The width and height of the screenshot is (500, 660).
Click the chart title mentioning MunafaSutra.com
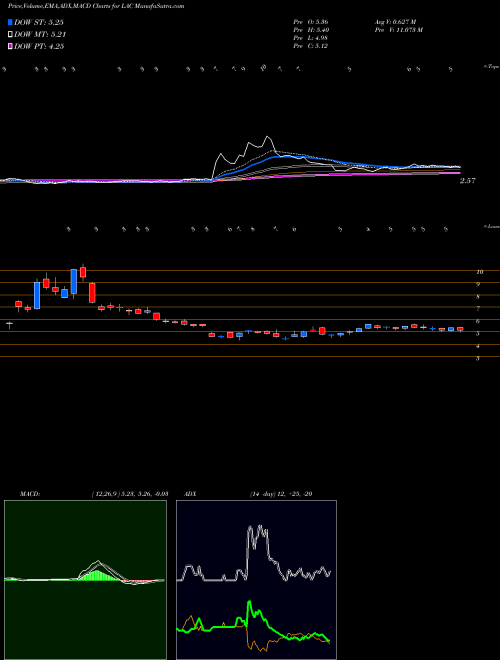click(96, 7)
